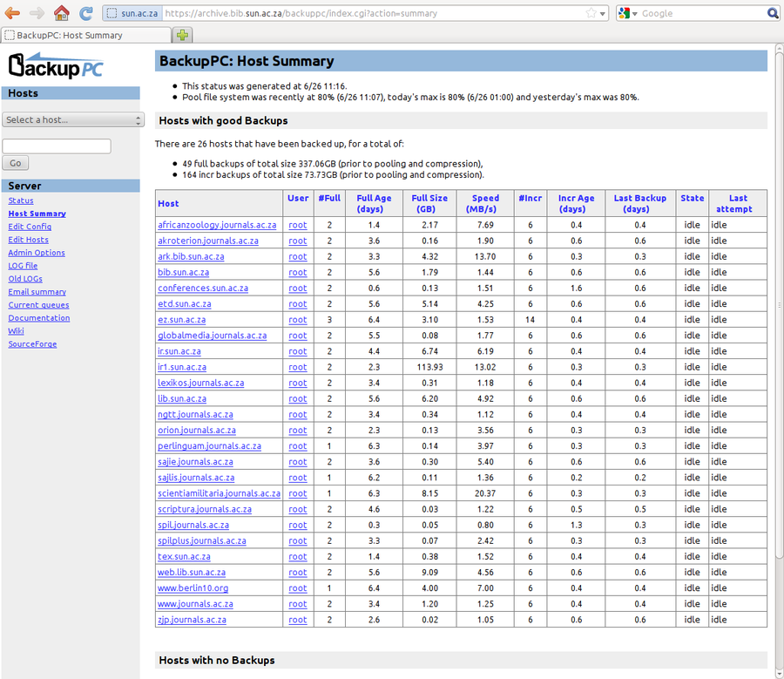Open the Old LOGs link

tap(25, 279)
